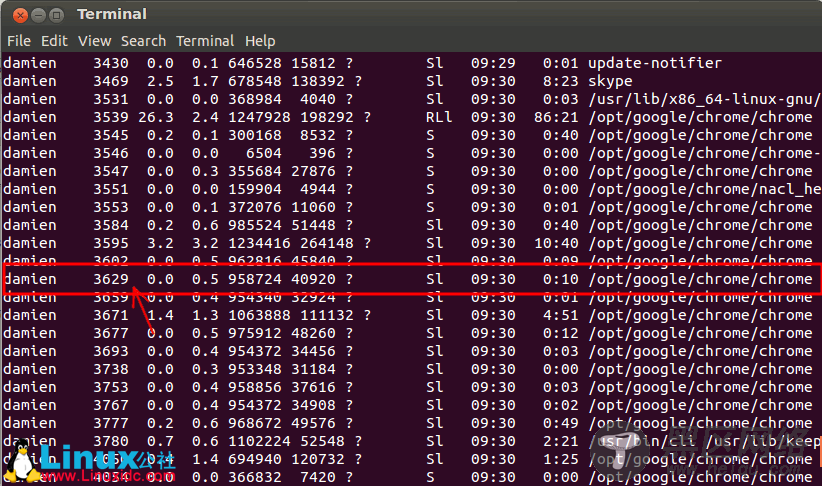Click the 7420 RSS value
Viewport: 822px width, 486px height.
(x=318, y=477)
